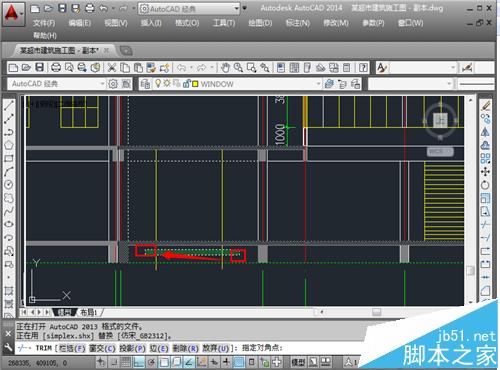The height and width of the screenshot is (370, 500).
Task: Expand Quick Access toolbar customize arrow
Action: tap(244, 8)
